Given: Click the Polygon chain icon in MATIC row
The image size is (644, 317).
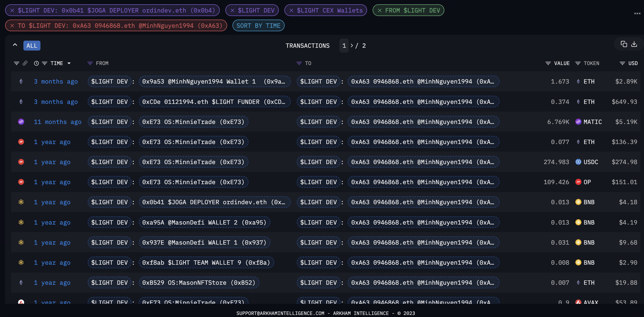Looking at the screenshot, I should (21, 122).
